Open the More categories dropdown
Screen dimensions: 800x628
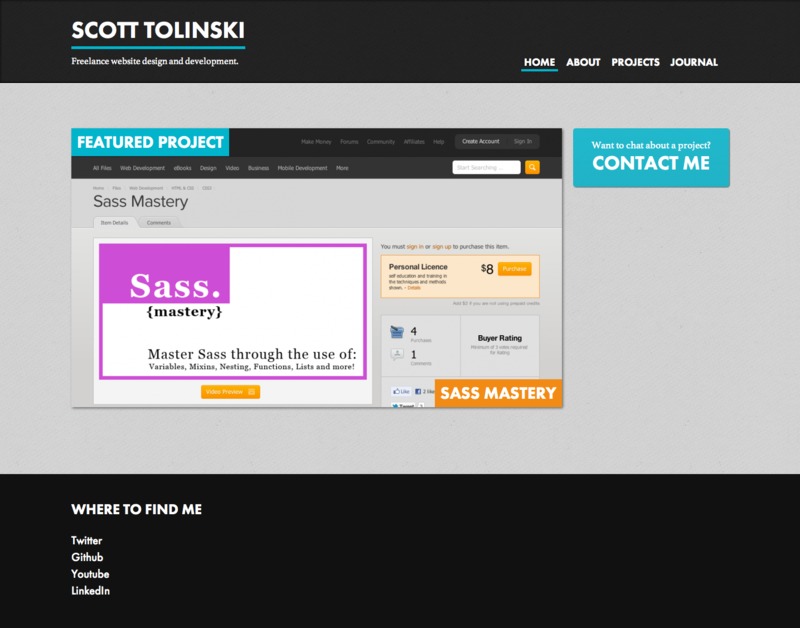[x=341, y=167]
